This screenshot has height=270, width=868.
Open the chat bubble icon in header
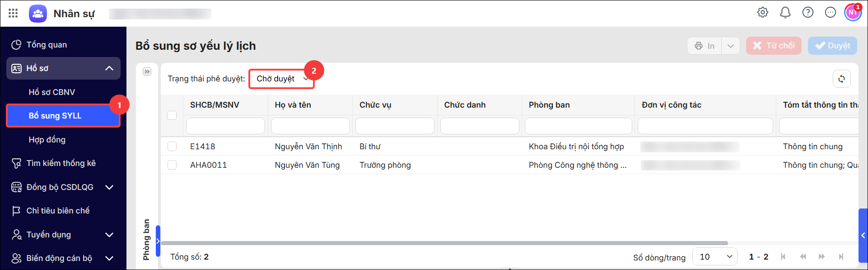coord(831,13)
